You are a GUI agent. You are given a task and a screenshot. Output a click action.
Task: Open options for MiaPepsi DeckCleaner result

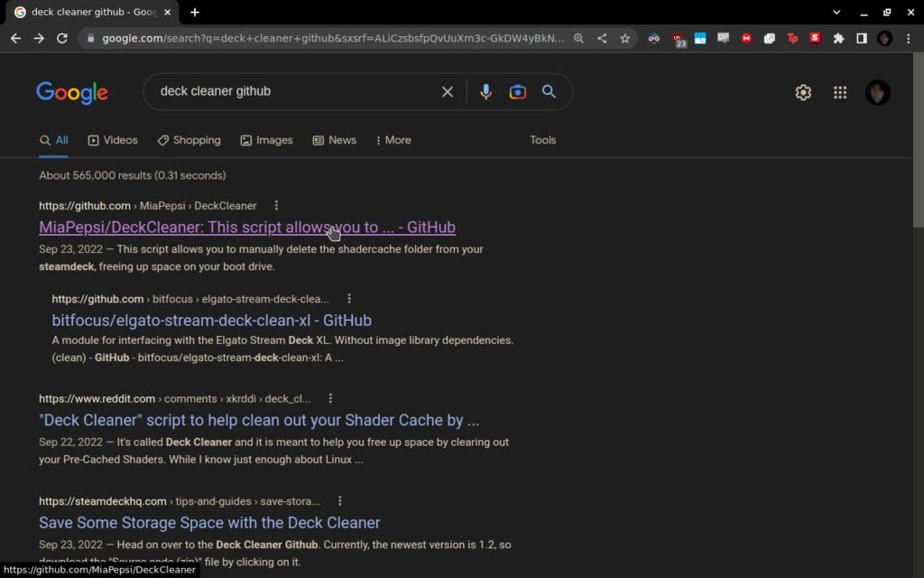[x=276, y=205]
